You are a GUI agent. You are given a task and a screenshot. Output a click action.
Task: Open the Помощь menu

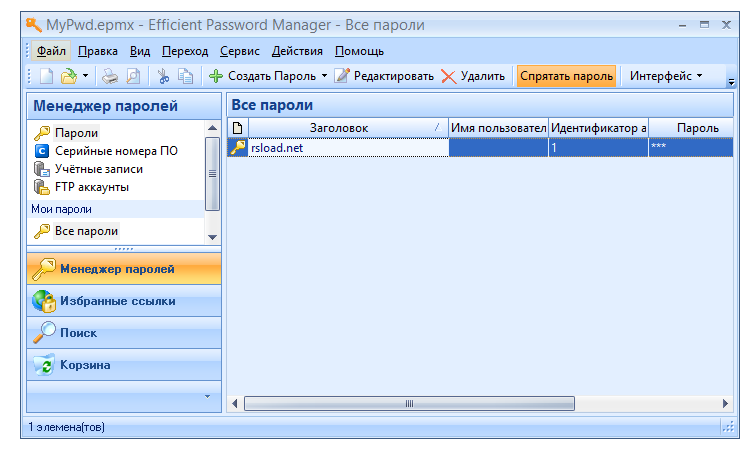coord(359,51)
